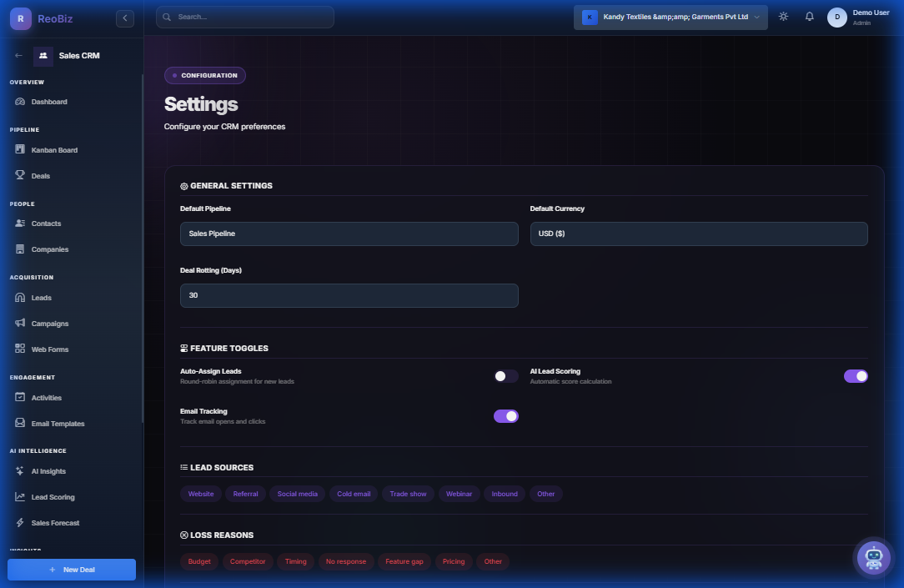The image size is (904, 588).
Task: Open the AI chatbot assistant
Action: pyautogui.click(x=873, y=557)
